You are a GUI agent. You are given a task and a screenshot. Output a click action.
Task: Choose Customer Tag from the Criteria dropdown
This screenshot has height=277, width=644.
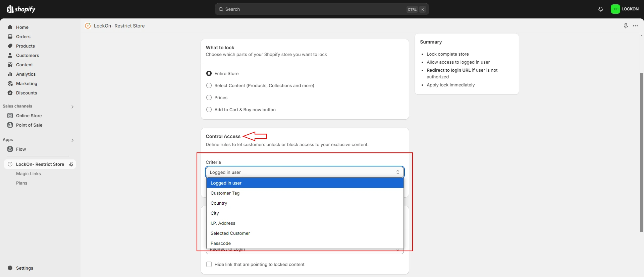tap(225, 193)
